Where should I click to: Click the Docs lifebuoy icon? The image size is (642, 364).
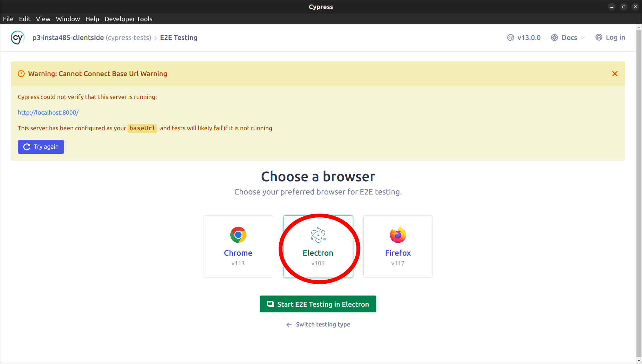pos(554,38)
